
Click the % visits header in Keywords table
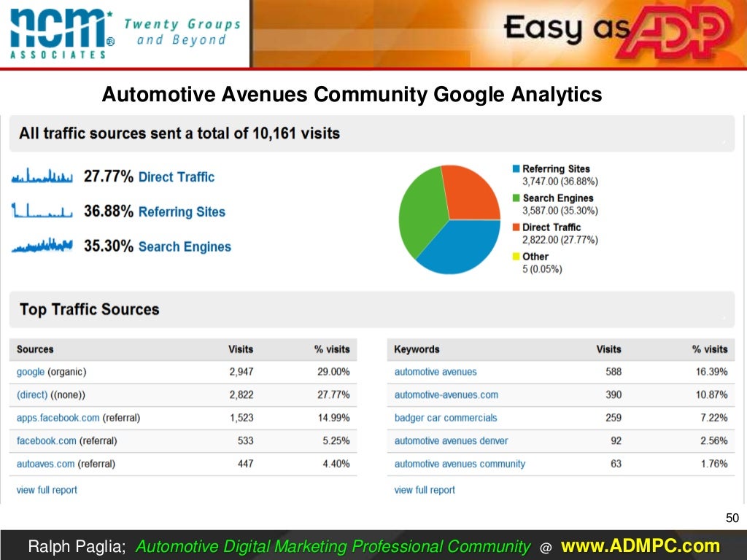point(710,349)
